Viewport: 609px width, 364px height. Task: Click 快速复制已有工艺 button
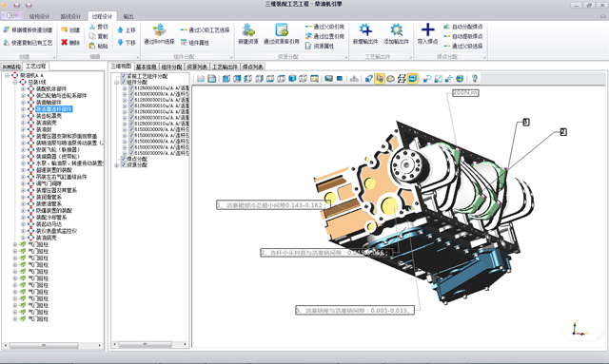click(x=28, y=43)
